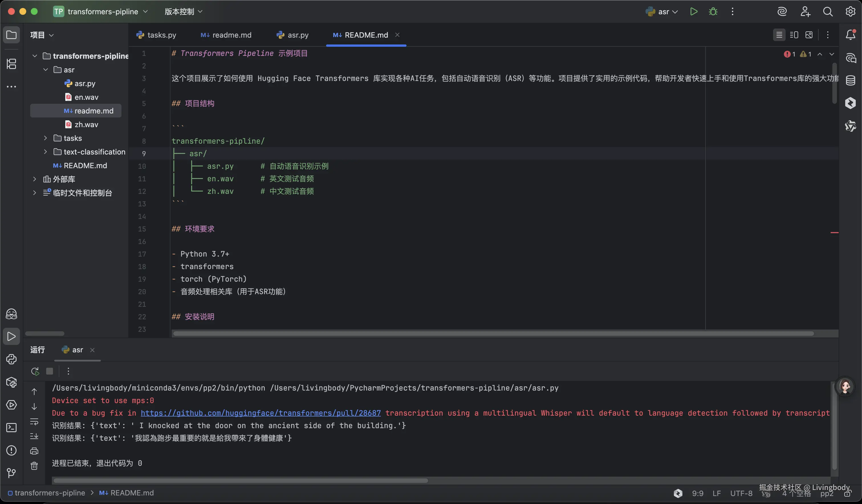Expand the tasks folder
The width and height of the screenshot is (862, 504).
click(x=46, y=138)
